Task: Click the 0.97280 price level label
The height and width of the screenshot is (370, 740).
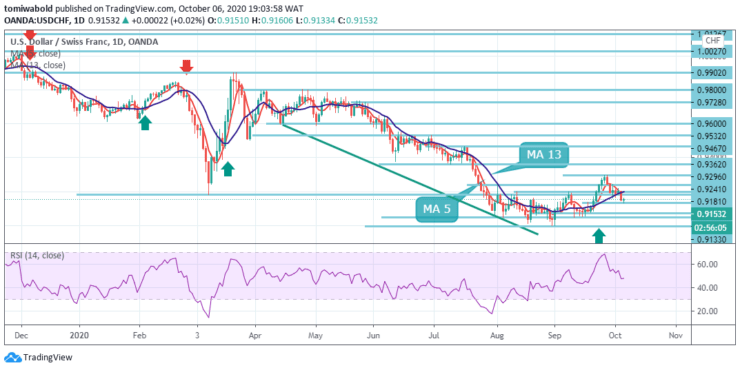Action: click(711, 102)
